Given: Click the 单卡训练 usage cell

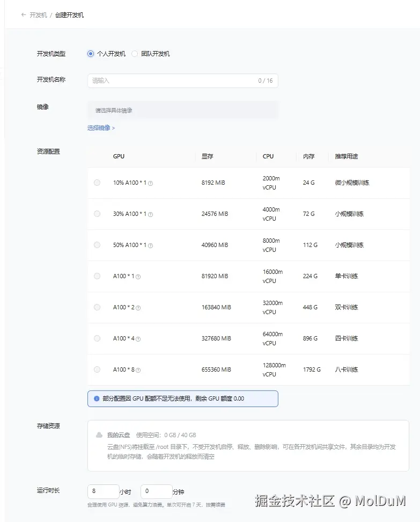Looking at the screenshot, I should coord(347,276).
